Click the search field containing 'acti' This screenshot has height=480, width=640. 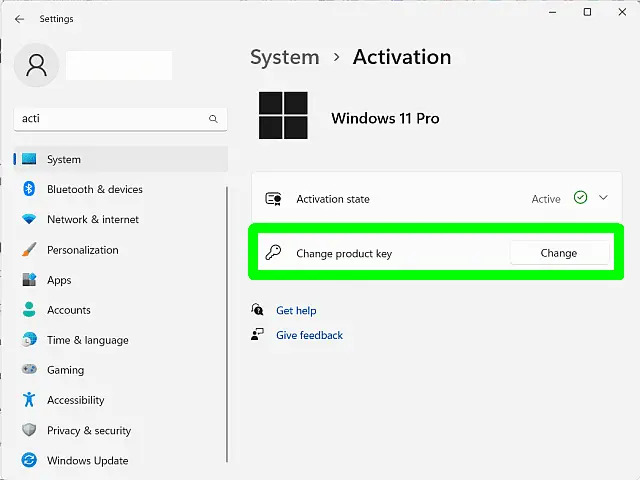point(120,119)
